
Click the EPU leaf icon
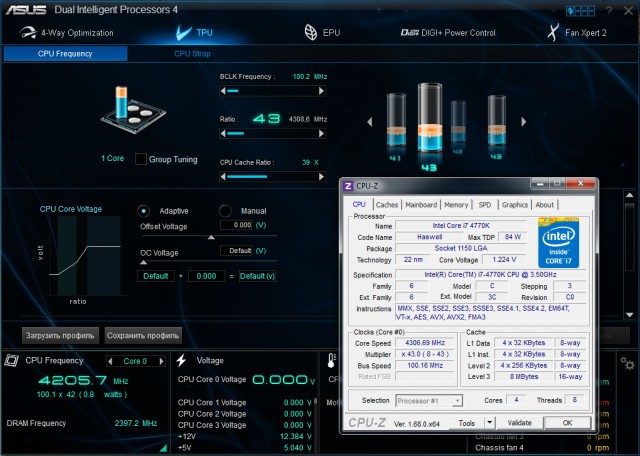[x=311, y=33]
